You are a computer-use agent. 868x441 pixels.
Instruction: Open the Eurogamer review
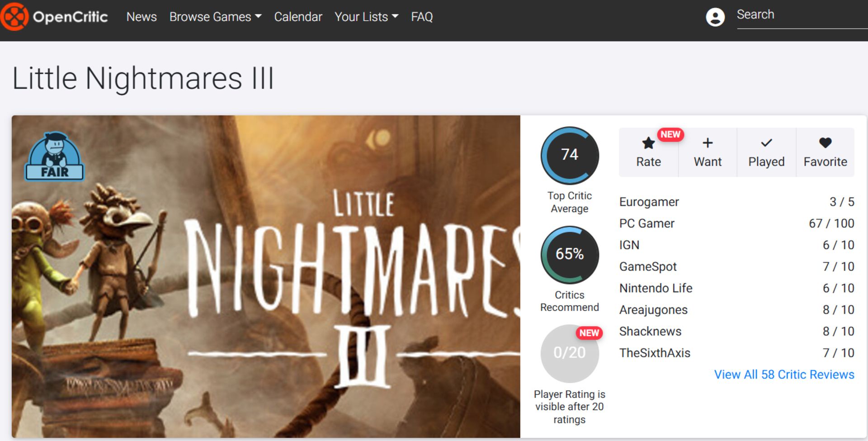pos(649,202)
